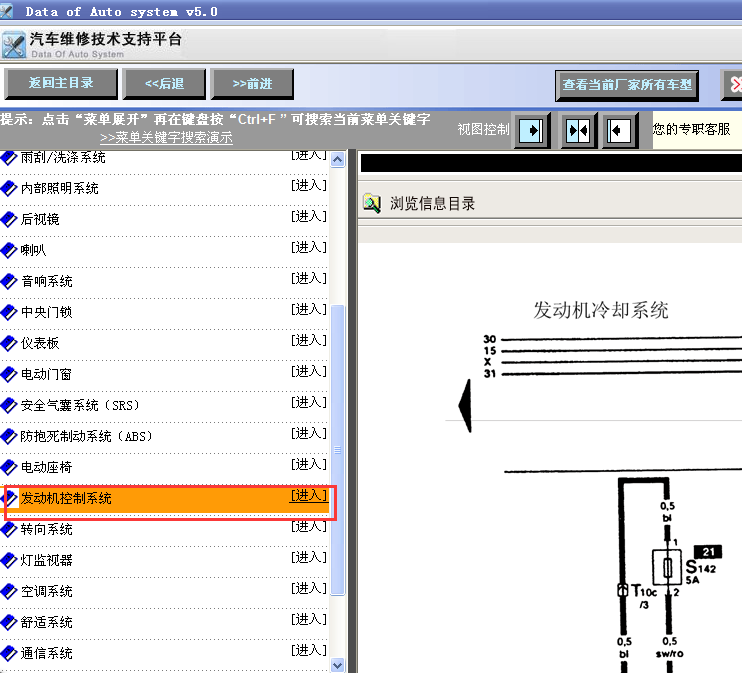Viewport: 742px width, 673px height.
Task: Click book icon beside 舒适系统
Action: (9, 622)
